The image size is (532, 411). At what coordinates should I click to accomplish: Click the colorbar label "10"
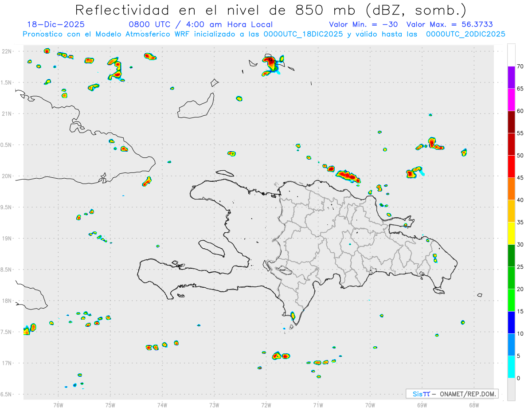[520, 333]
